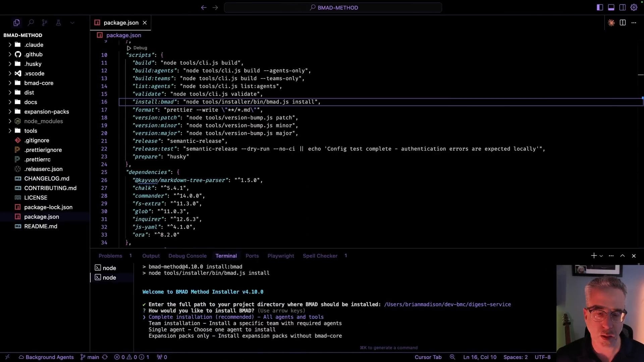
Task: Click Background Agents in status bar
Action: click(46, 357)
